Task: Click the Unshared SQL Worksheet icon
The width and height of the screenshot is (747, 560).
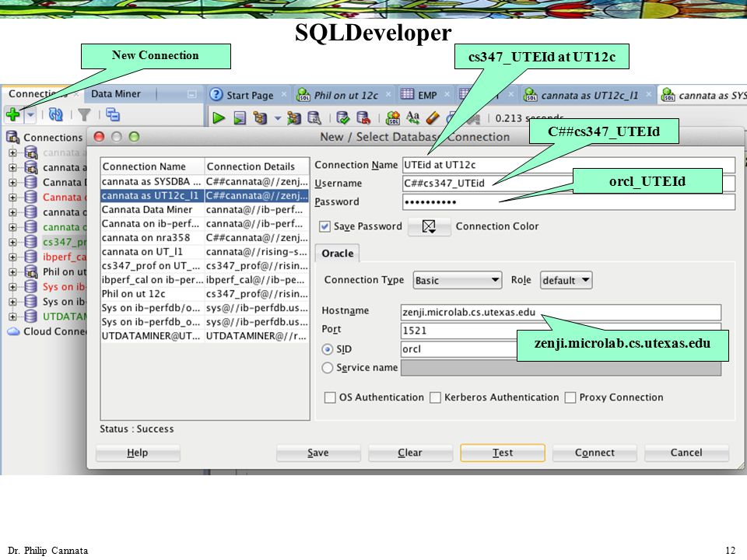Action: tap(393, 117)
